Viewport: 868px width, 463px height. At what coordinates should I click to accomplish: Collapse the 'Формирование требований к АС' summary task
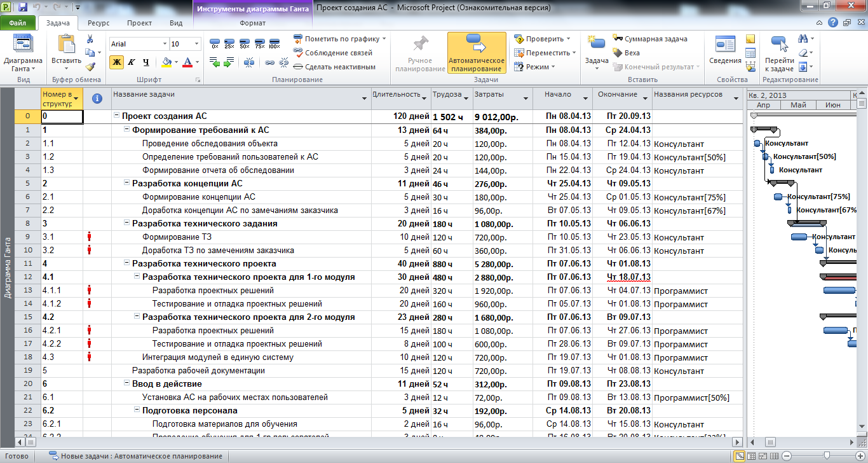[127, 130]
